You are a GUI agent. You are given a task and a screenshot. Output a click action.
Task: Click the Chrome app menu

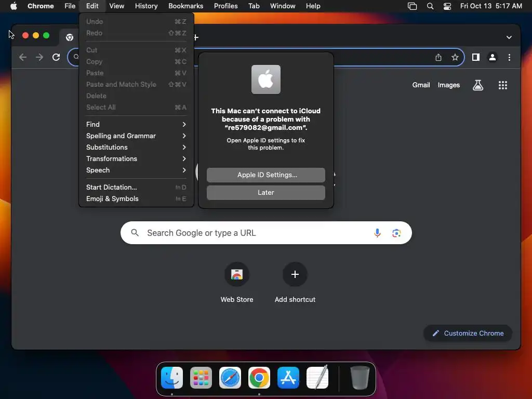coord(41,6)
